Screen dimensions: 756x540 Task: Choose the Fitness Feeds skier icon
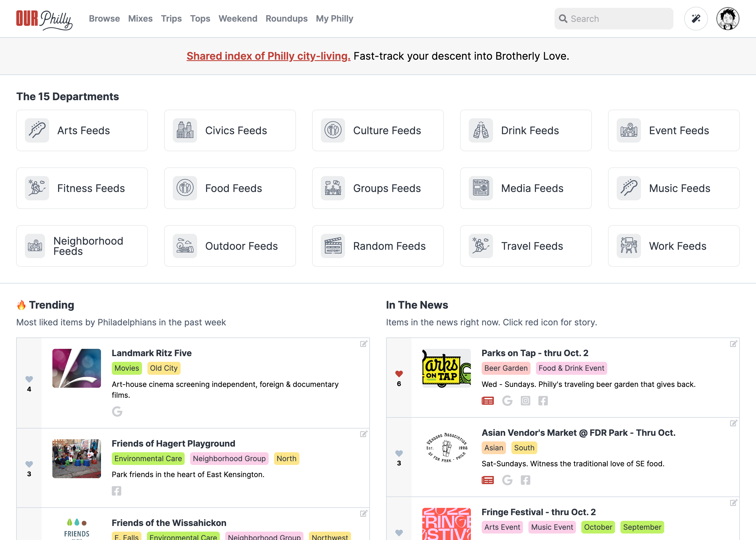[x=37, y=188]
